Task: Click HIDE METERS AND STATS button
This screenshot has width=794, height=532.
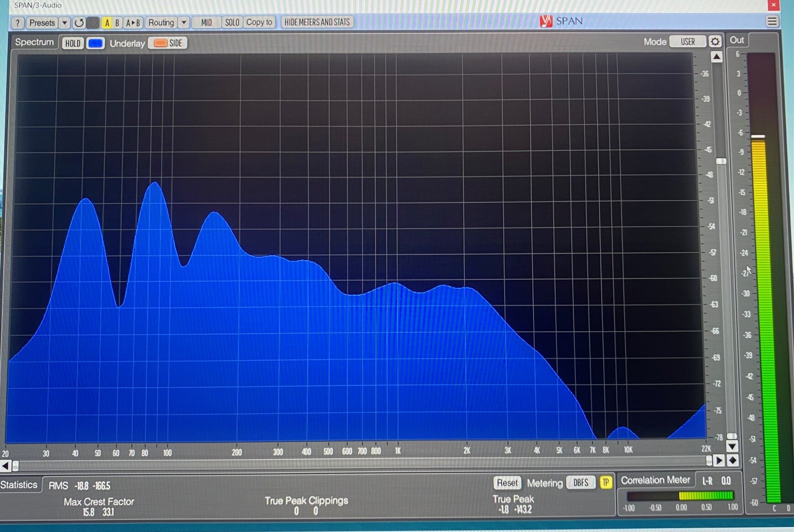Action: pyautogui.click(x=317, y=22)
